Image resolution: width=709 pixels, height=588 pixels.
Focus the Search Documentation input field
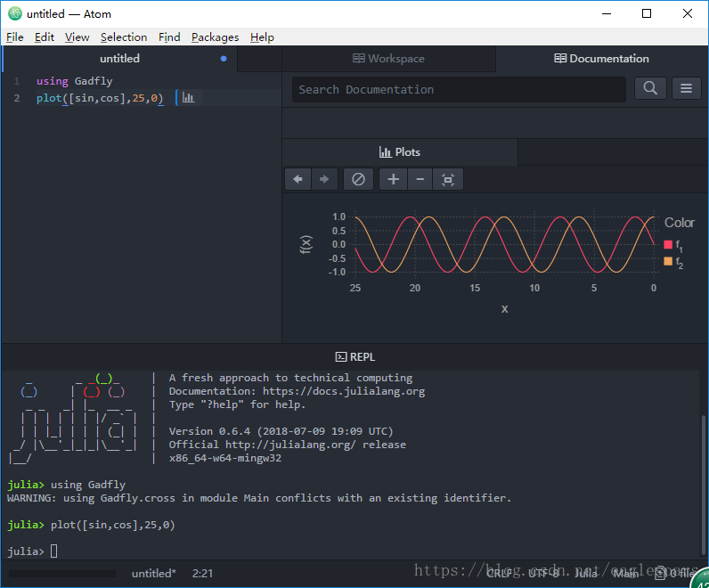(x=459, y=90)
